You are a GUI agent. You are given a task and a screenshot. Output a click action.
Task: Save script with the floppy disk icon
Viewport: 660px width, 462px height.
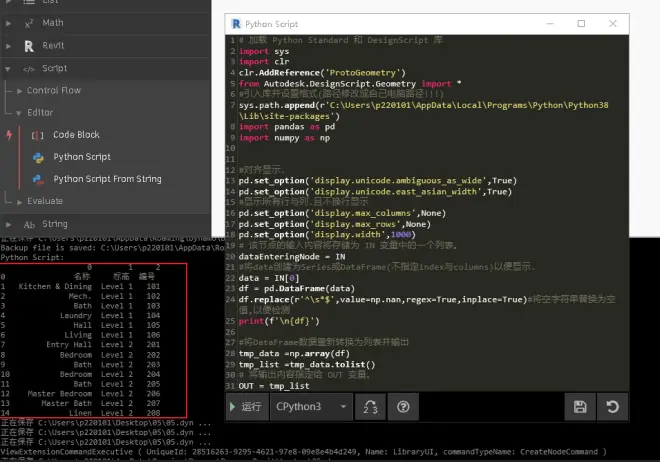point(580,406)
